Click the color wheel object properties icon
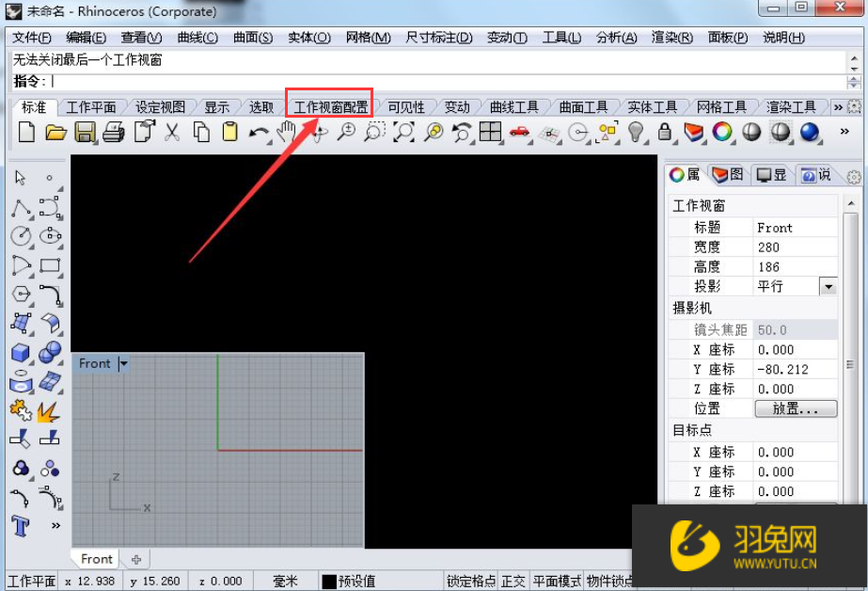The width and height of the screenshot is (868, 591). click(x=722, y=132)
